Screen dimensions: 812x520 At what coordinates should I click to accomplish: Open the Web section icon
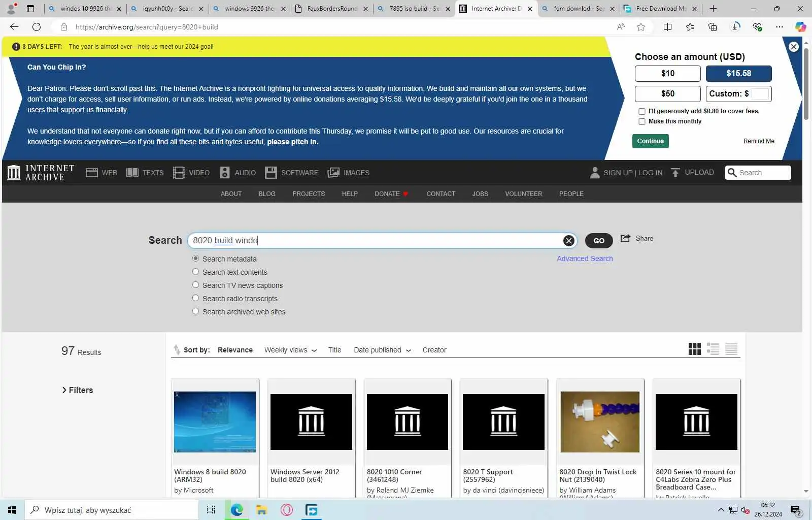pos(92,173)
